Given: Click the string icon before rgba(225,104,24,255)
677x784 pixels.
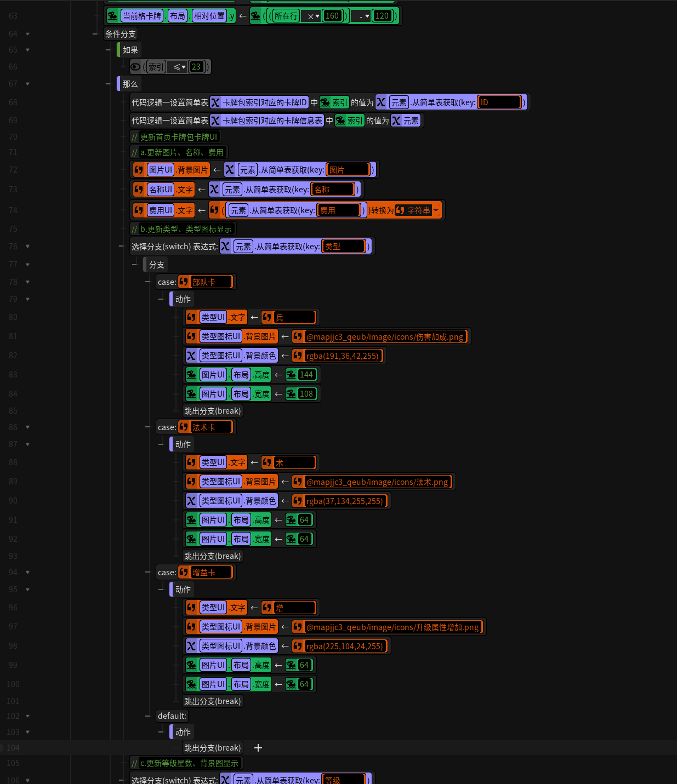Looking at the screenshot, I should click(x=298, y=646).
